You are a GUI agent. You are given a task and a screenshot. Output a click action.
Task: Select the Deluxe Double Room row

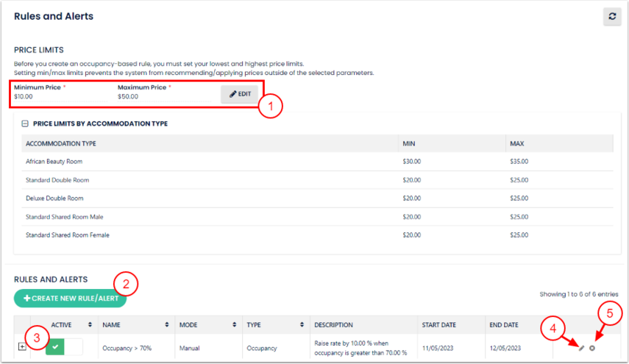[x=54, y=198]
